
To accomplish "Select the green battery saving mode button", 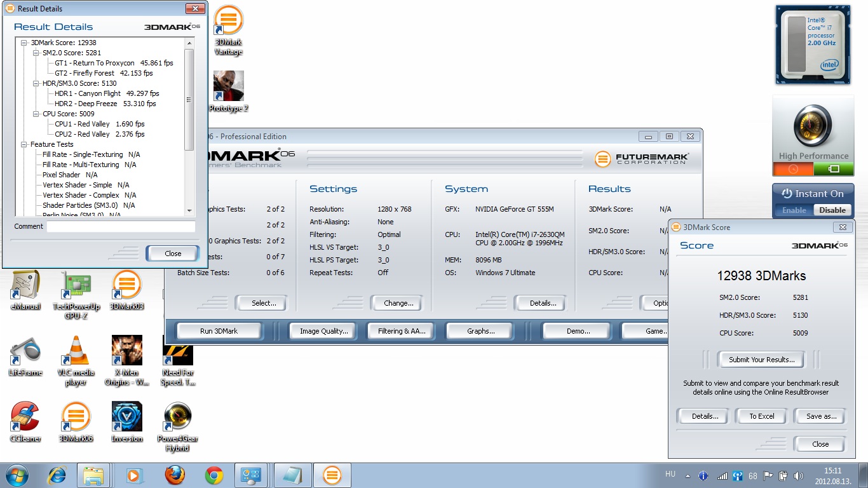I will [x=834, y=169].
